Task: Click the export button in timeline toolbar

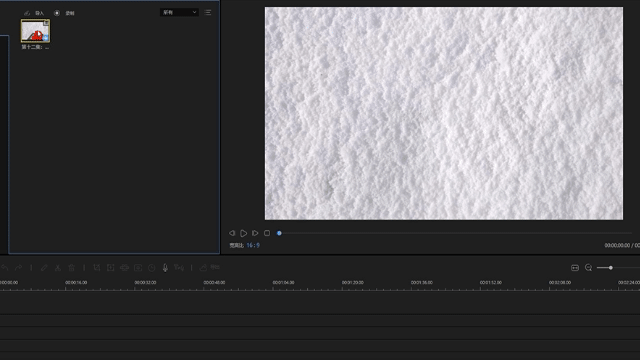Action: [x=210, y=267]
